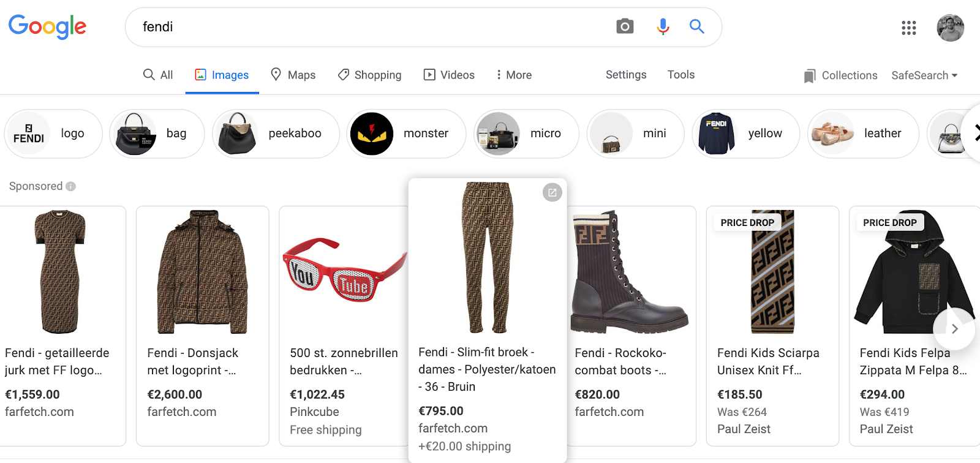Open farfetch.com link under the combat boots
This screenshot has width=980, height=463.
point(609,412)
